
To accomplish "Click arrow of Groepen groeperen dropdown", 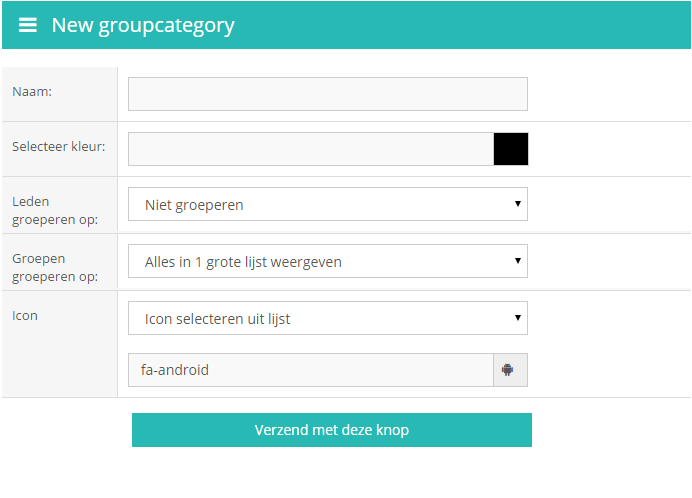I will pos(518,261).
